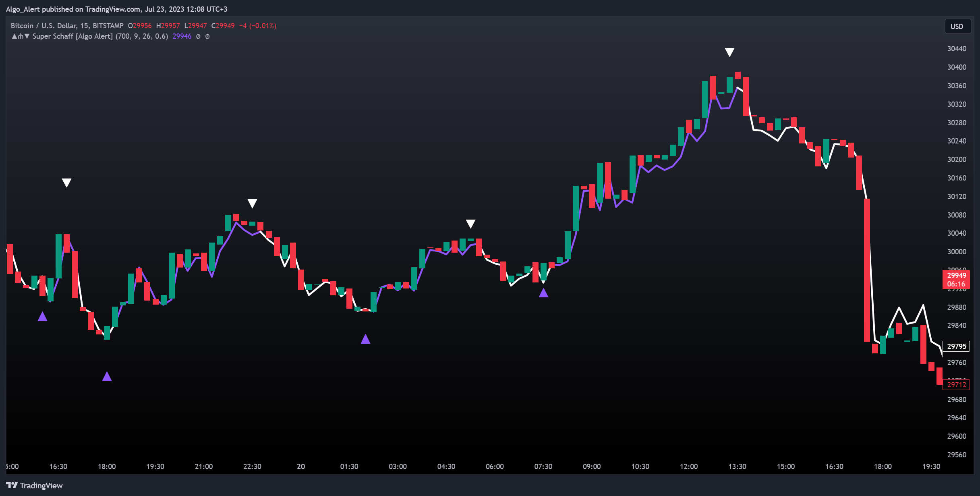This screenshot has height=496, width=980.
Task: Click the red outlined price label 29712
Action: coord(956,384)
